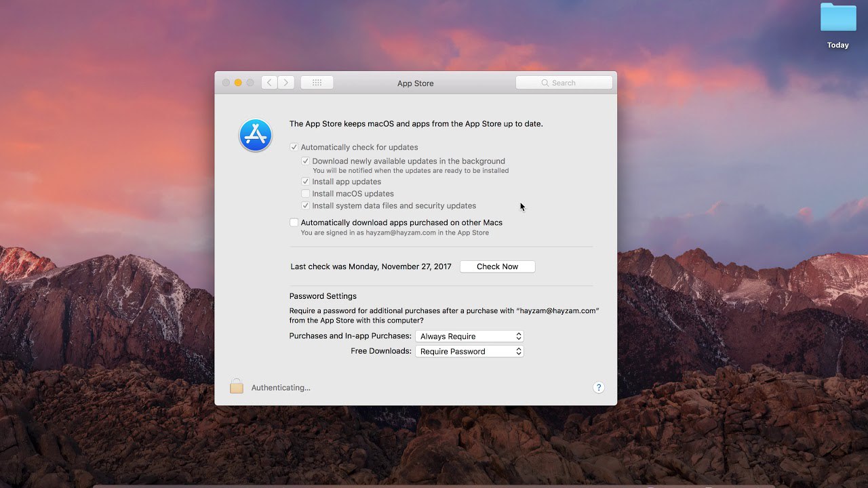Viewport: 868px width, 488px height.
Task: Go back with the left chevron button
Action: pyautogui.click(x=269, y=83)
